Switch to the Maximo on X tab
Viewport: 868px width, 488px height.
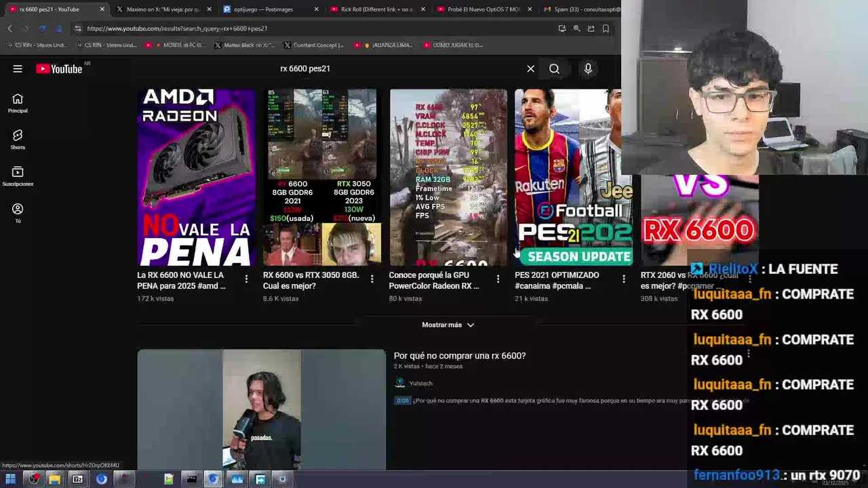point(163,9)
